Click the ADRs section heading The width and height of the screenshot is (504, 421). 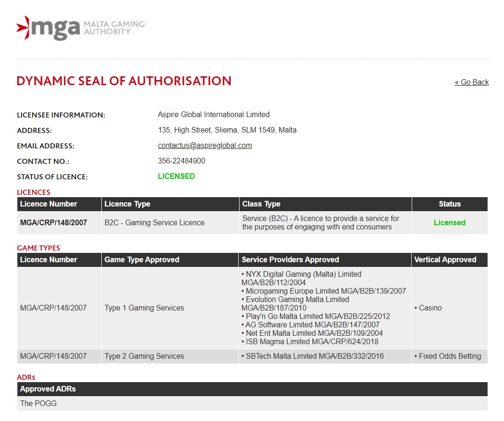point(26,377)
